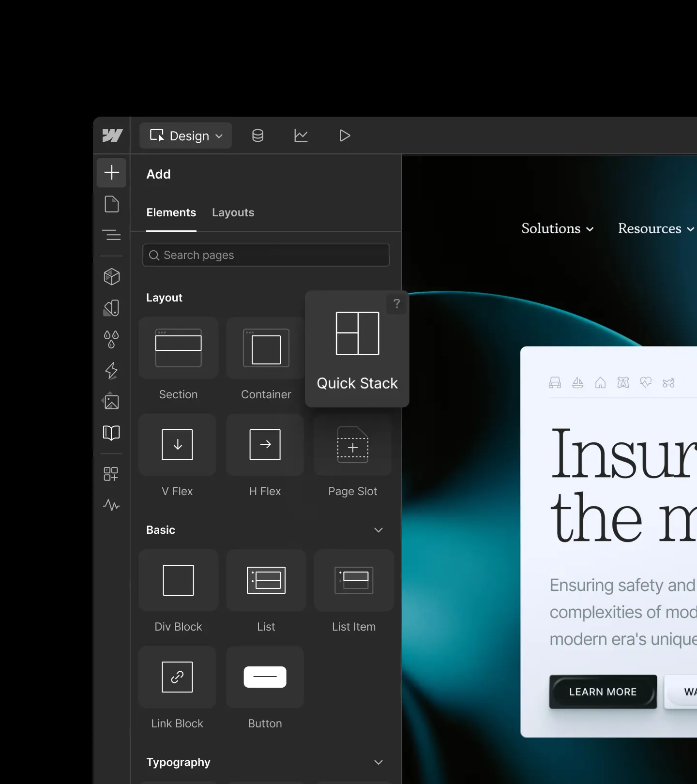Open the Design mode dropdown
This screenshot has height=784, width=697.
[186, 136]
